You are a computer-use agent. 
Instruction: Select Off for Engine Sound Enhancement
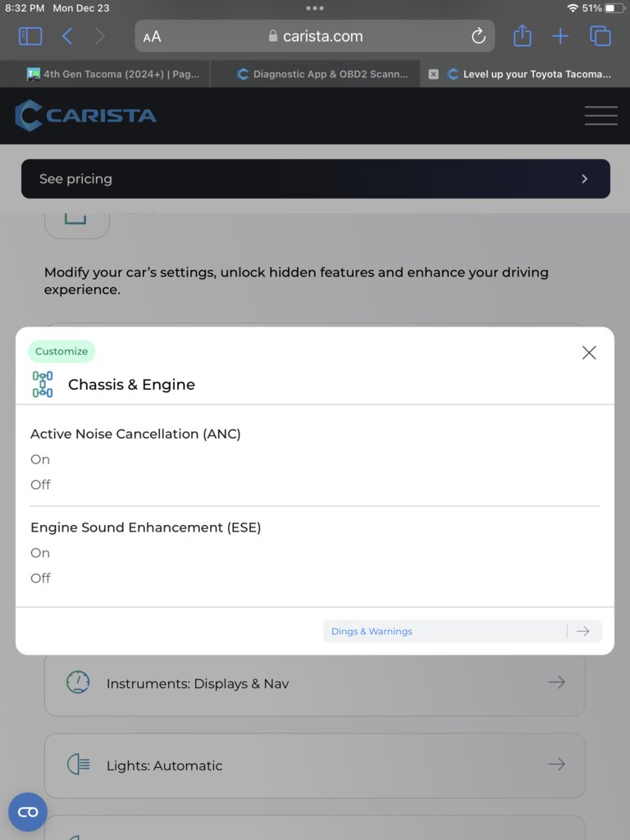point(41,578)
